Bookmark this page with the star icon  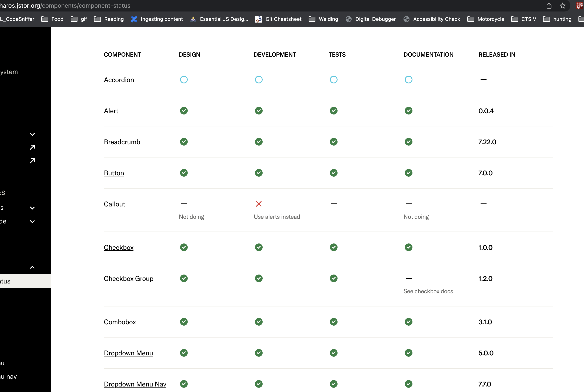click(563, 6)
